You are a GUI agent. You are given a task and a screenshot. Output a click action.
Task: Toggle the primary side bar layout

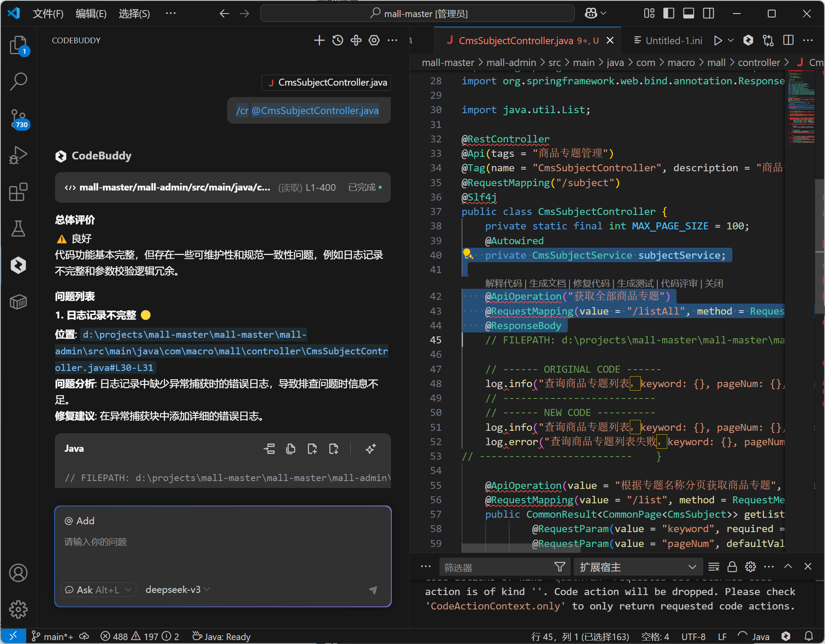point(668,14)
